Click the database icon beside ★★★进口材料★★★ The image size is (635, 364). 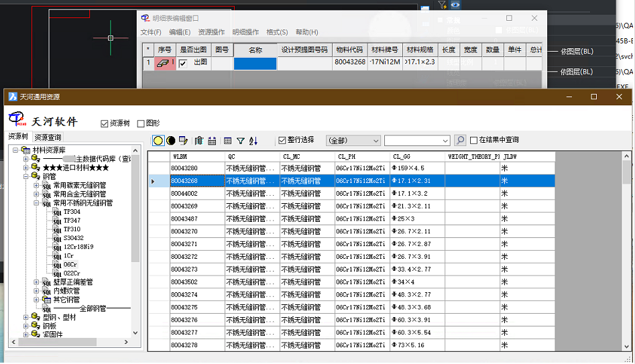click(36, 167)
